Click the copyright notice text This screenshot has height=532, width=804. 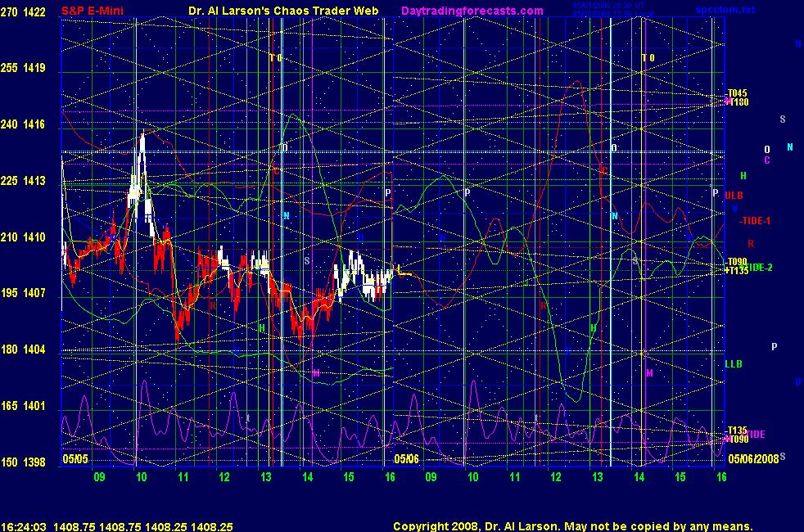572,527
